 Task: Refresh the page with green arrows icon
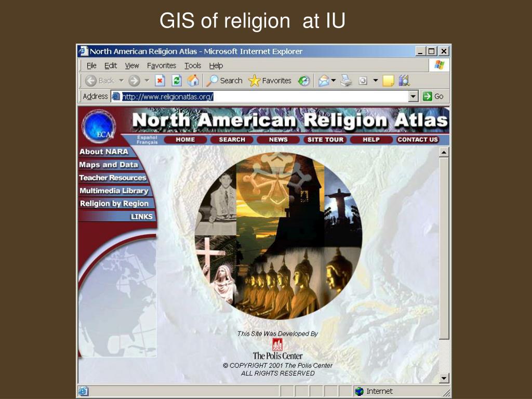click(177, 81)
